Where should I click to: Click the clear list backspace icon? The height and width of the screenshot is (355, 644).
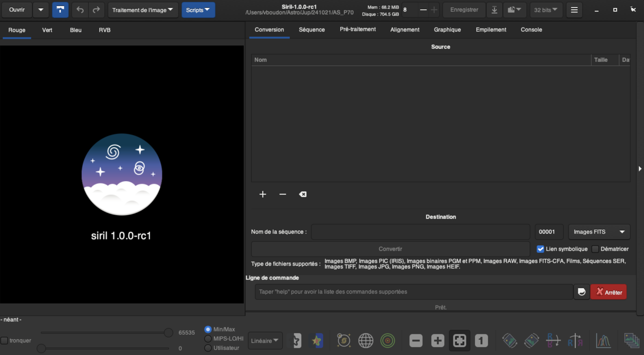point(302,194)
